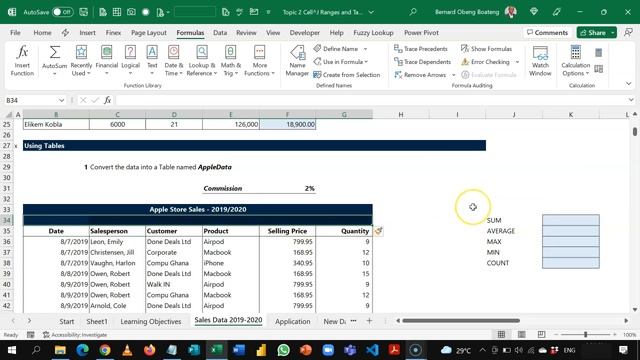Toggle Show Formulas
This screenshot has height=360, width=640.
(486, 49)
